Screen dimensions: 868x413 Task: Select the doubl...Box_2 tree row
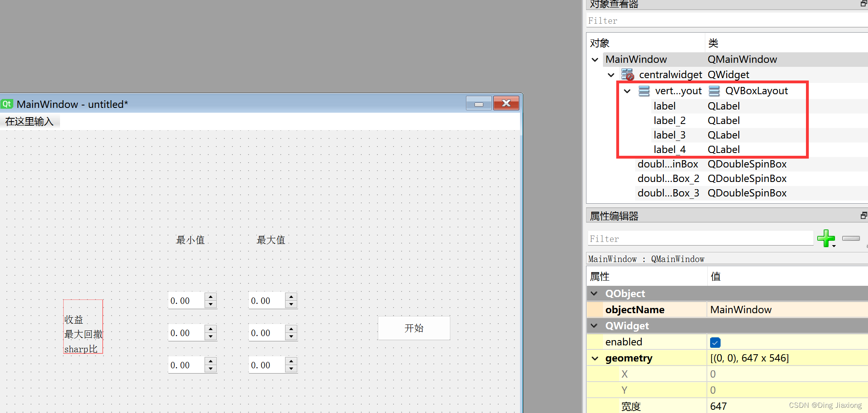(x=751, y=179)
